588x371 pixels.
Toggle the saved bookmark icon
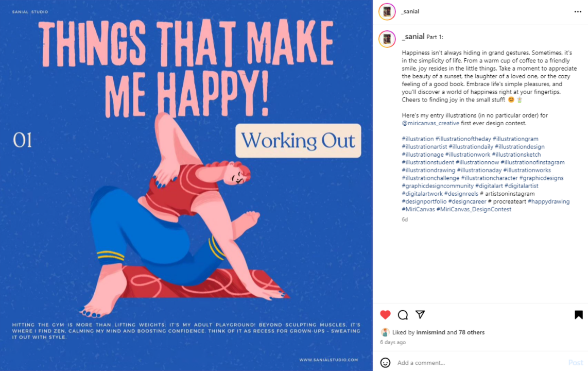click(x=578, y=315)
